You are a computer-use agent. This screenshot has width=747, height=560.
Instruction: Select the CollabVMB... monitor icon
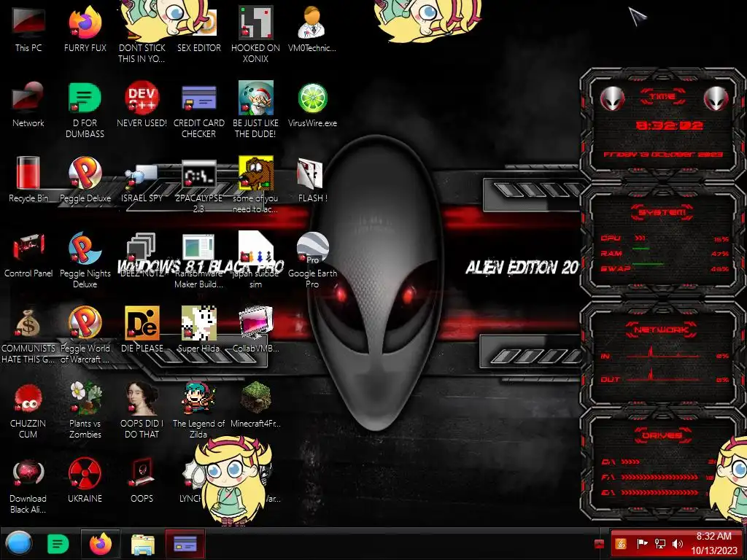pyautogui.click(x=255, y=330)
